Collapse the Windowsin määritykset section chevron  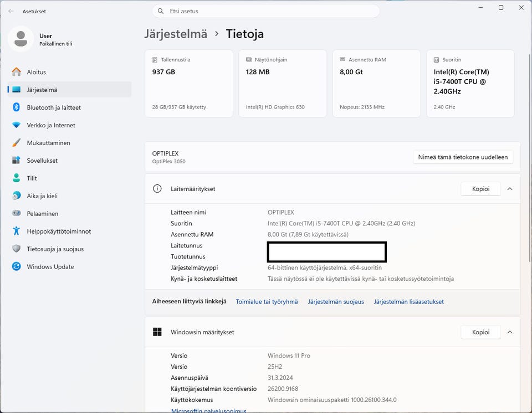click(x=510, y=332)
